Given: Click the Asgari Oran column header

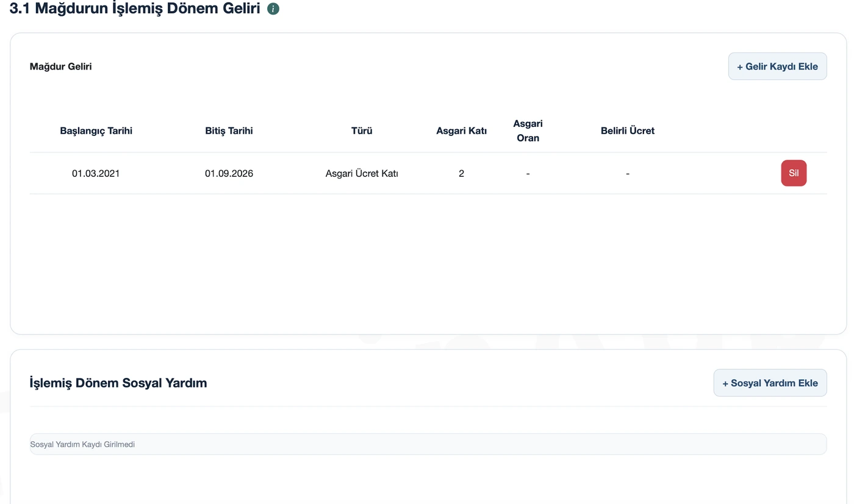Looking at the screenshot, I should point(528,130).
